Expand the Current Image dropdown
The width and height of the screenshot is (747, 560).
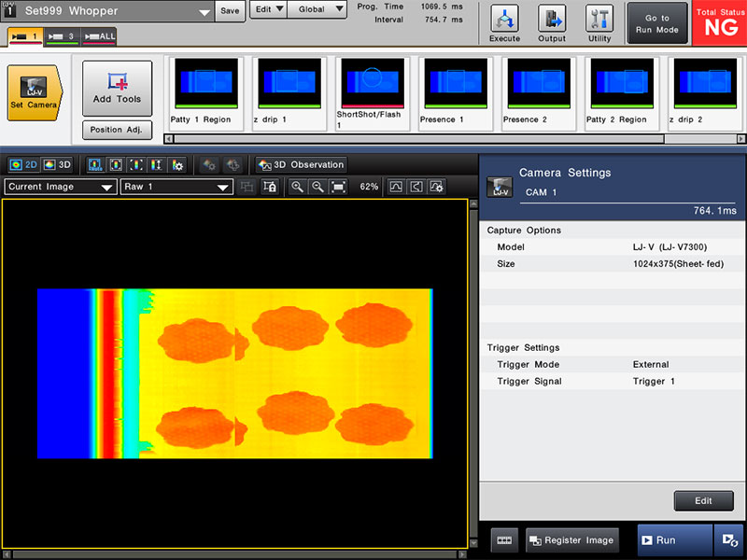click(x=60, y=187)
